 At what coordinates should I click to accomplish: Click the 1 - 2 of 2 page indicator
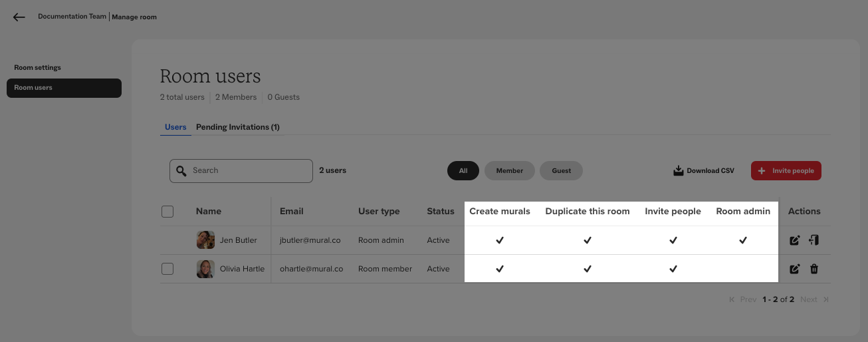778,299
